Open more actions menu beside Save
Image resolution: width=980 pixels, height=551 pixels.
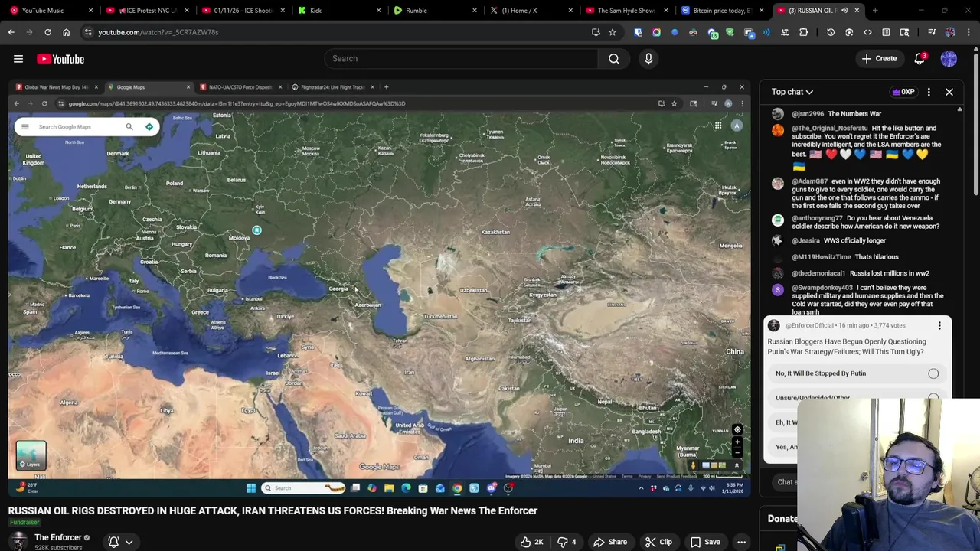[741, 542]
